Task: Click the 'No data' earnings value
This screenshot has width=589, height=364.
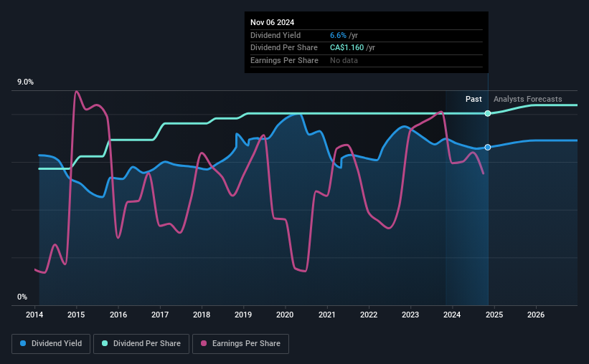Action: (x=344, y=60)
